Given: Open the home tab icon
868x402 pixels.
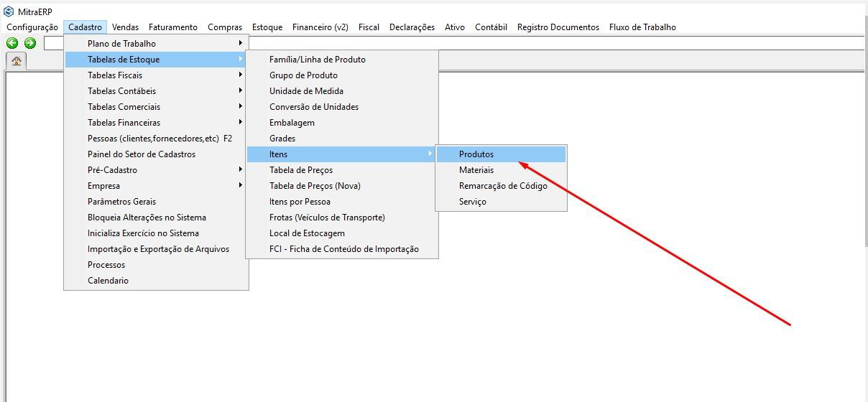Looking at the screenshot, I should (x=16, y=61).
